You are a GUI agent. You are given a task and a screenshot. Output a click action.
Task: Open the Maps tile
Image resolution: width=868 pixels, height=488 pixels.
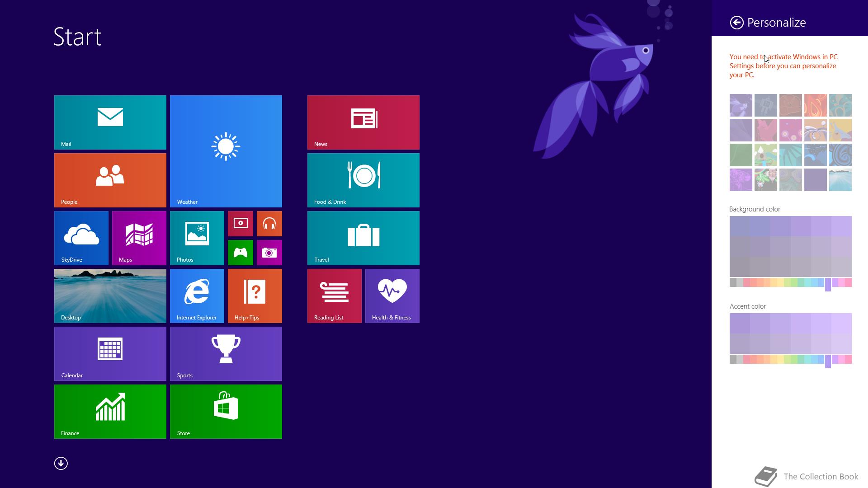click(139, 238)
